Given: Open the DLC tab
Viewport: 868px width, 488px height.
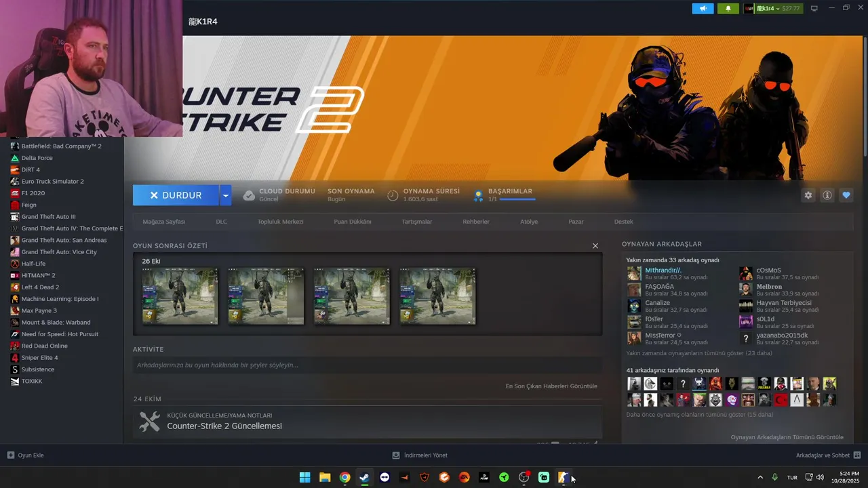Looking at the screenshot, I should coord(222,222).
